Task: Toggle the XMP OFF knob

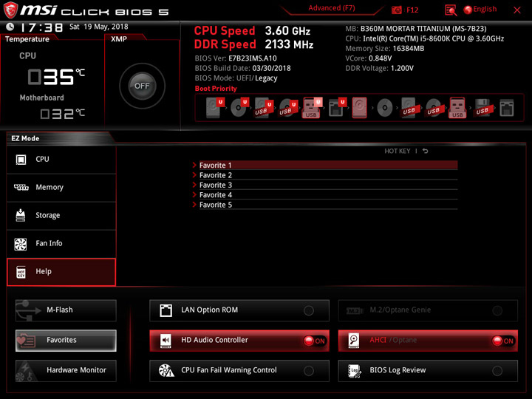Action: [x=142, y=86]
